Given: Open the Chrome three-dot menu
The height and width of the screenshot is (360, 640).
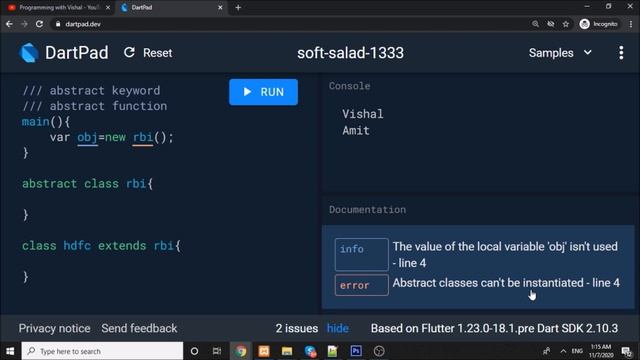Looking at the screenshot, I should coord(631,24).
